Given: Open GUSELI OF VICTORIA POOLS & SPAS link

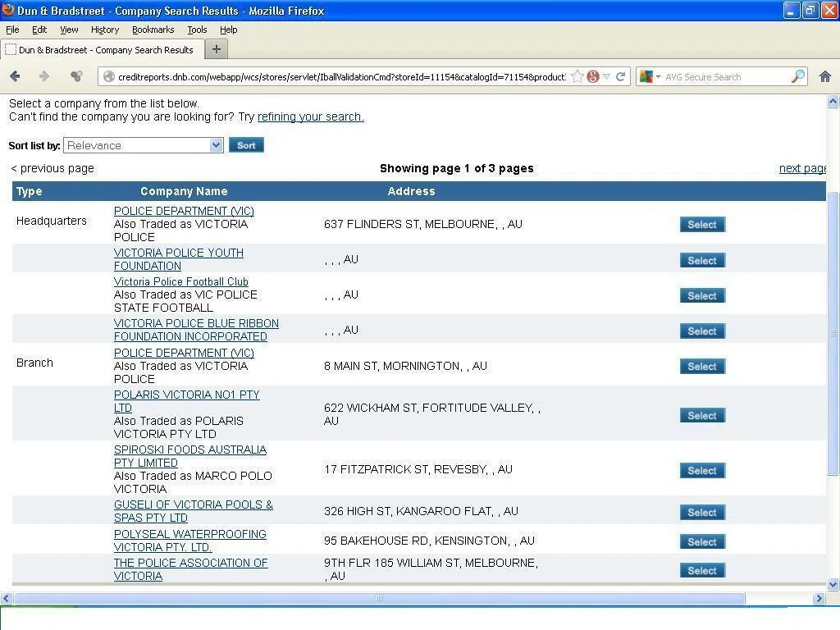Looking at the screenshot, I should (194, 511).
